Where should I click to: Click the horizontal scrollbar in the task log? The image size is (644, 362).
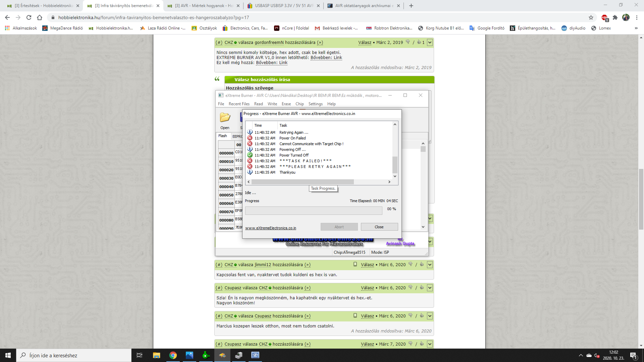coord(302,182)
